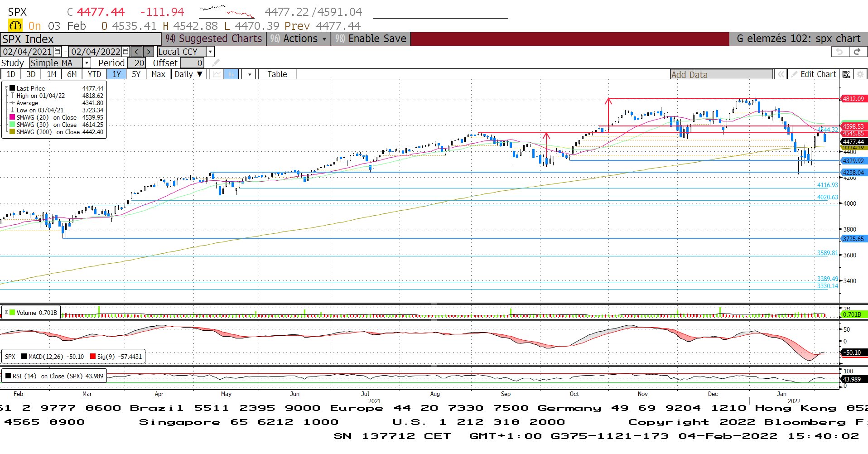Click the Average marker icon in legend

click(x=12, y=103)
